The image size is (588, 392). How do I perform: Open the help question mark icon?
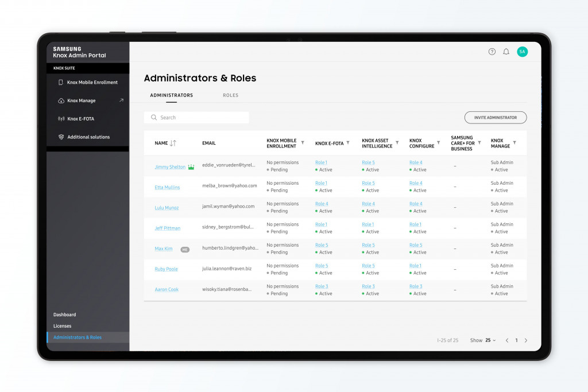(x=492, y=52)
